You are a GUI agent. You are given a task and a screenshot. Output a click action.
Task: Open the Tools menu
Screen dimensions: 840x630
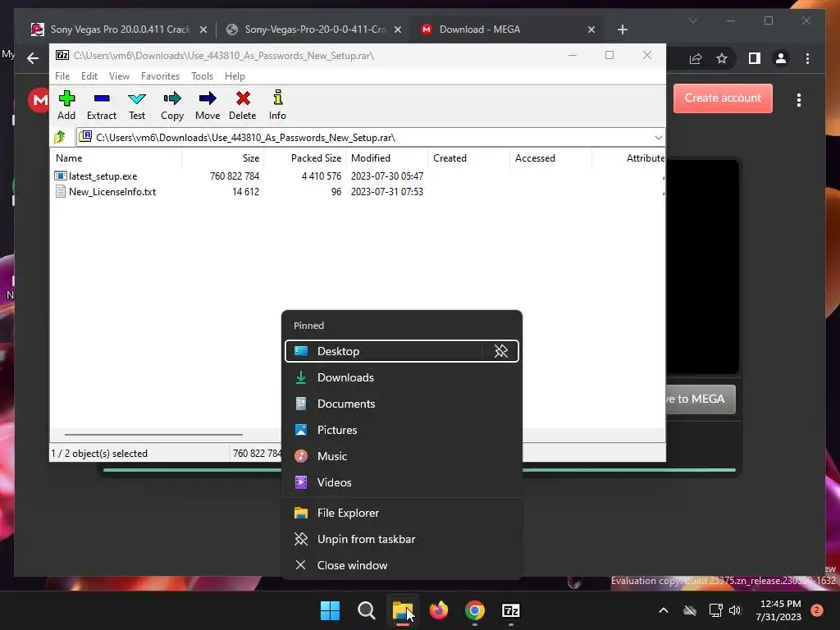coord(202,76)
